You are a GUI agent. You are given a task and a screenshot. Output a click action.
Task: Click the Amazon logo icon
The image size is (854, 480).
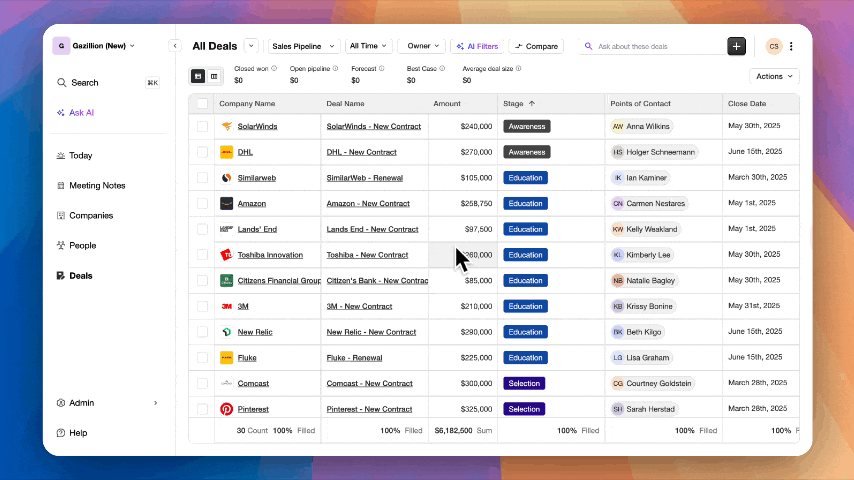click(227, 203)
